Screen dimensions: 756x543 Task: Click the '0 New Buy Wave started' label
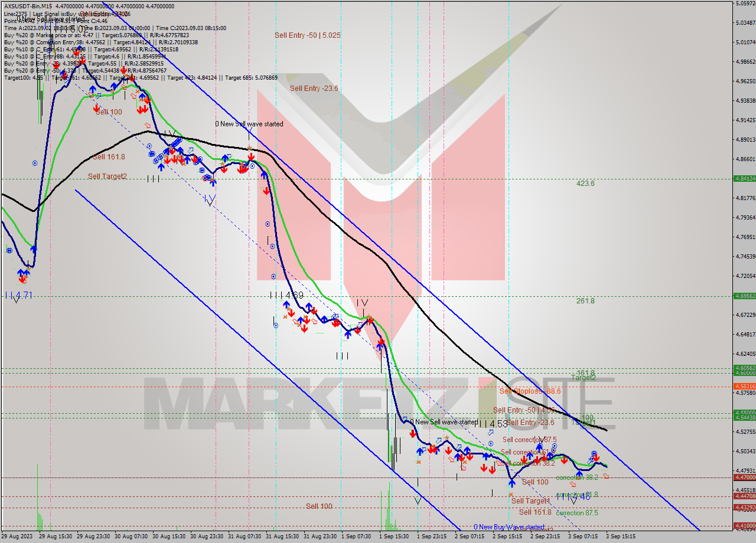[x=509, y=527]
